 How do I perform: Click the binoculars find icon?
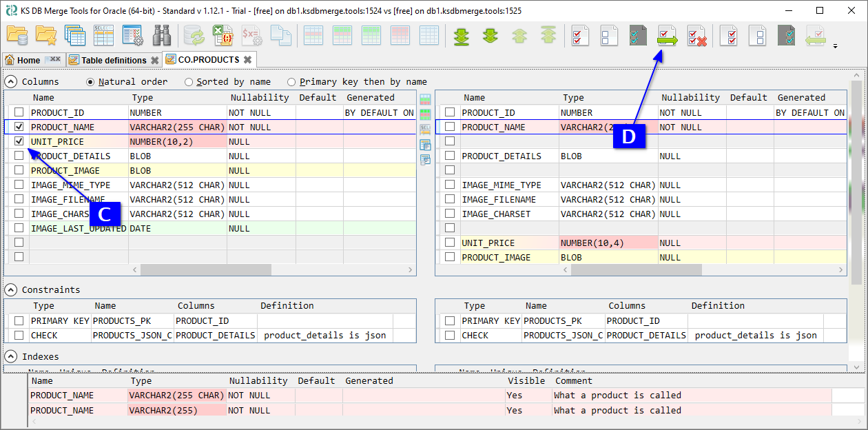[x=161, y=35]
